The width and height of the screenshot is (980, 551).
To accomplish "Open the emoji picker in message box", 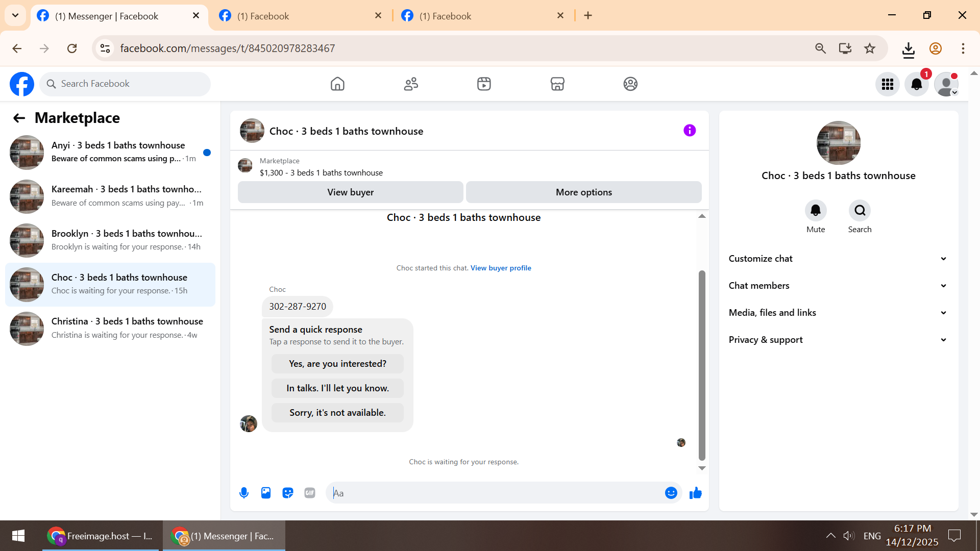I will tap(671, 493).
